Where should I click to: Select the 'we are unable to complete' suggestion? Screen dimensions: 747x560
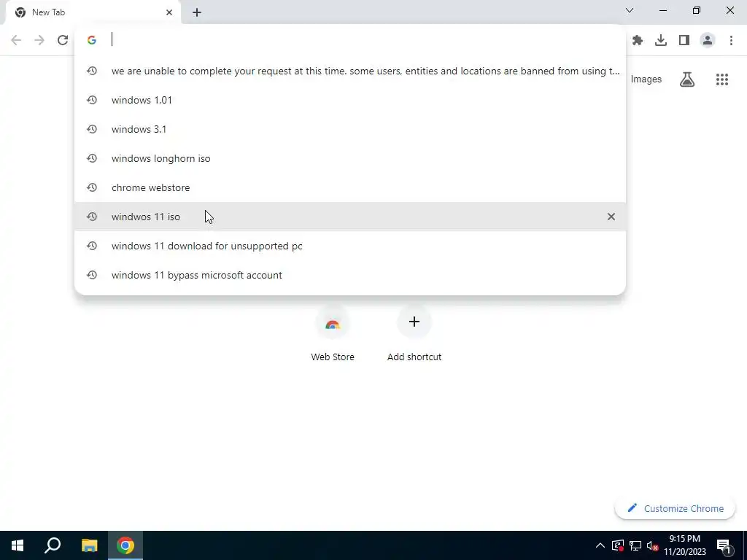[350, 71]
